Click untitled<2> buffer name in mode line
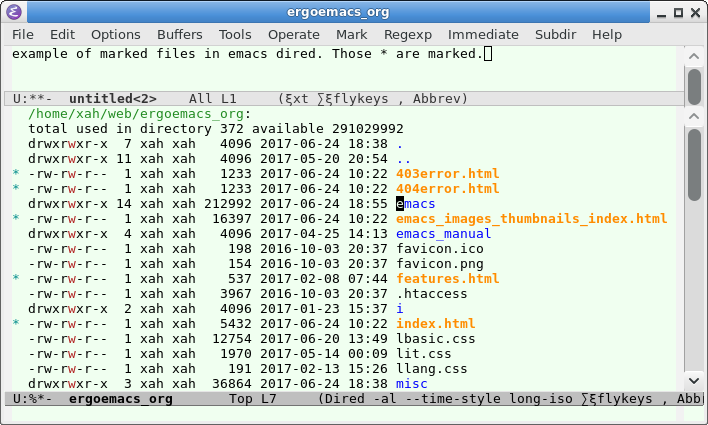This screenshot has width=708, height=425. click(112, 98)
